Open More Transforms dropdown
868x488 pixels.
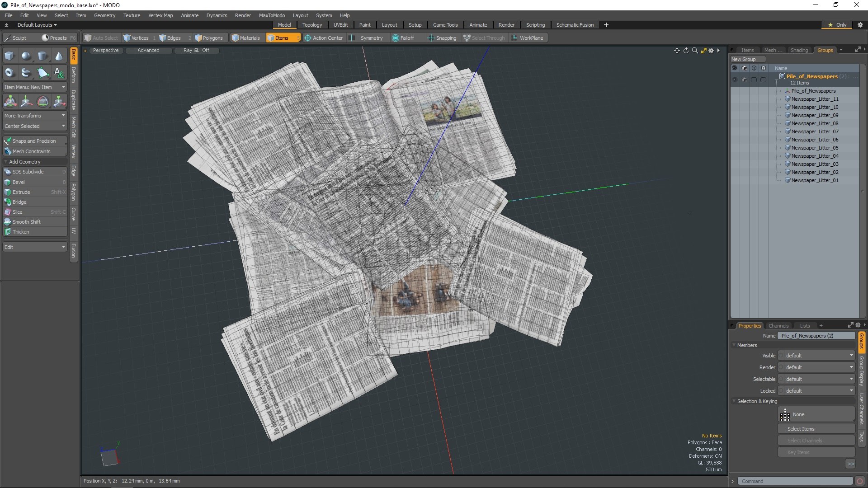[35, 116]
